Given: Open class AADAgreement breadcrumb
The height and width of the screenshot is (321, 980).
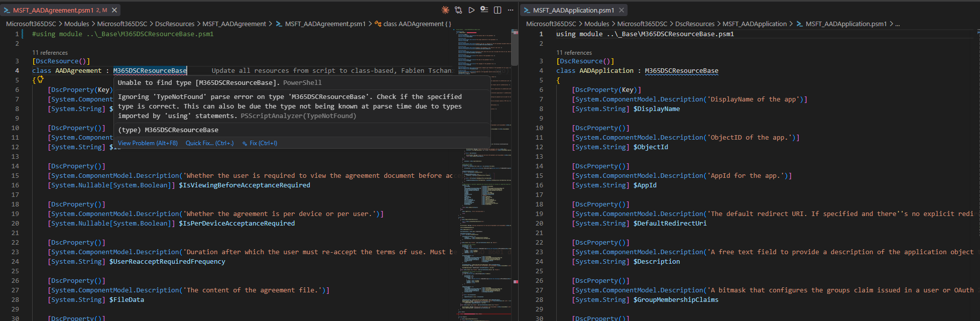Looking at the screenshot, I should tap(413, 24).
